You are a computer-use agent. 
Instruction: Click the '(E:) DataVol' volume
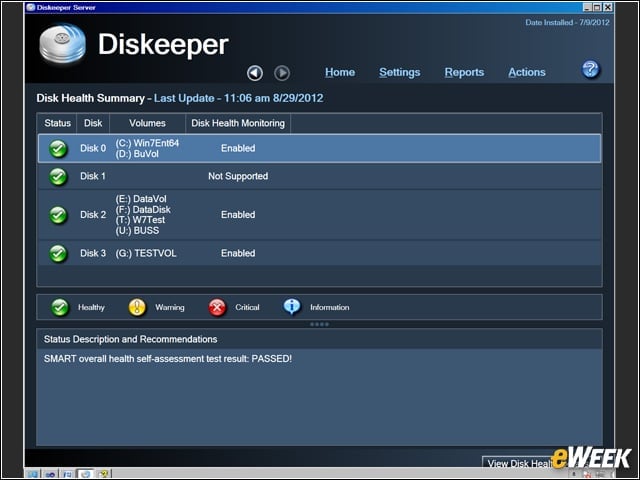pyautogui.click(x=141, y=199)
